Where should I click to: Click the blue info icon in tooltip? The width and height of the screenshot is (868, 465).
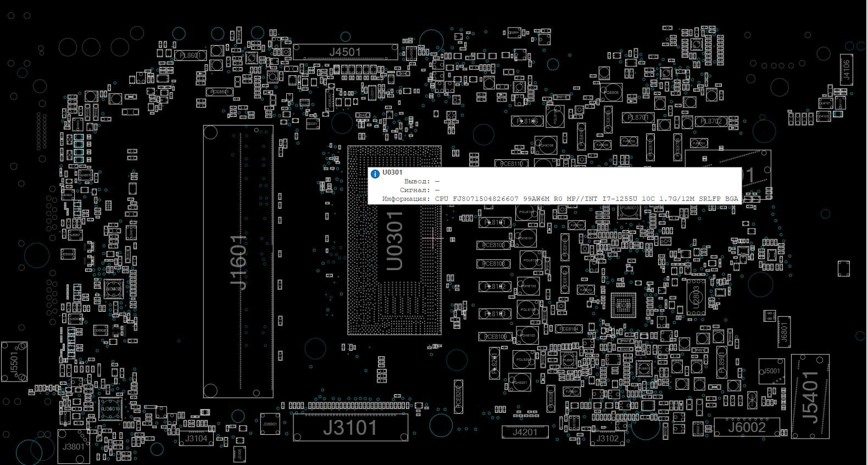(375, 174)
